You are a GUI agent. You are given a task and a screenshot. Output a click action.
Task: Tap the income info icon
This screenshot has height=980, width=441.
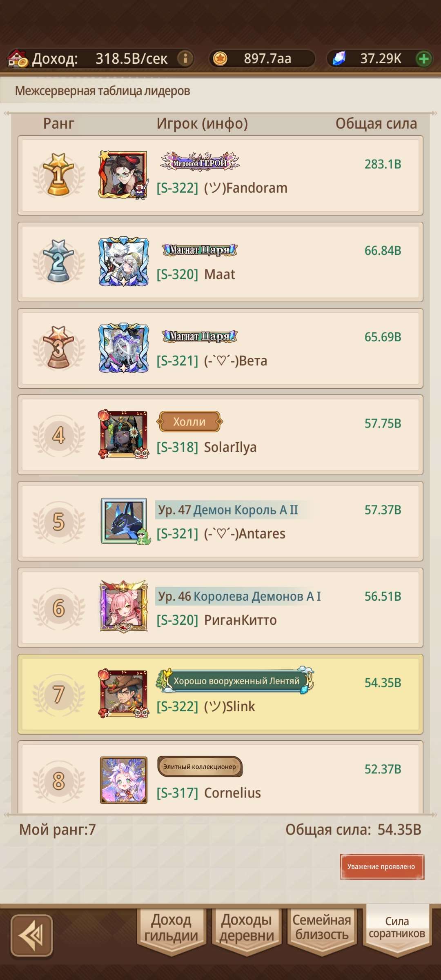point(185,58)
